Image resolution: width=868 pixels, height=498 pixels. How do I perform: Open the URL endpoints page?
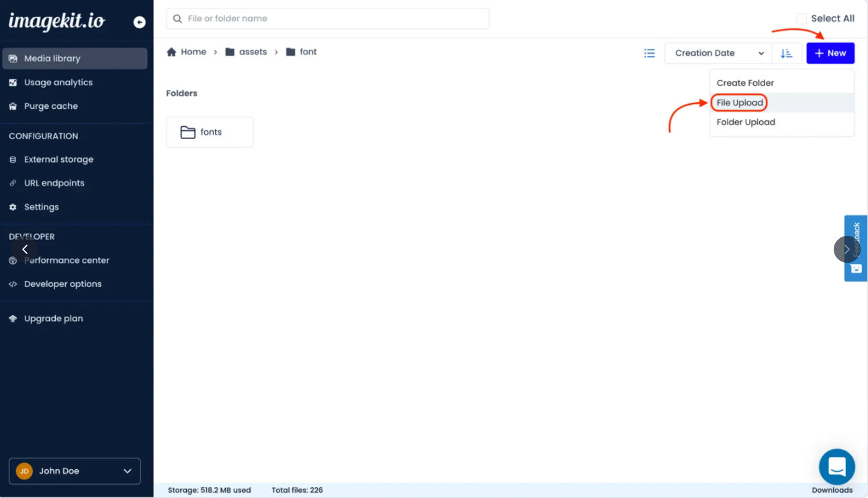[x=54, y=183]
